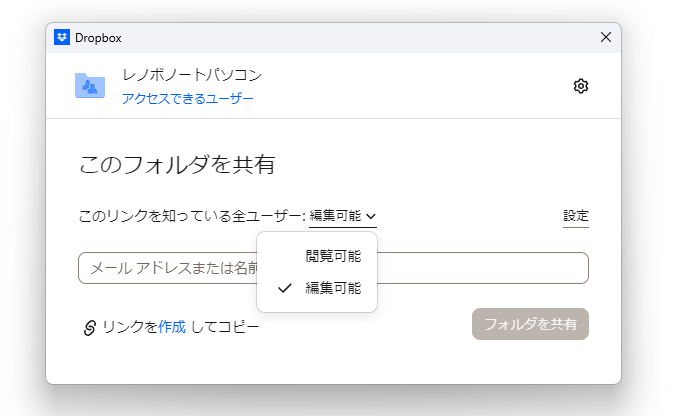Select 閲覧可能 from the permission menu
679x416 pixels.
coord(333,256)
